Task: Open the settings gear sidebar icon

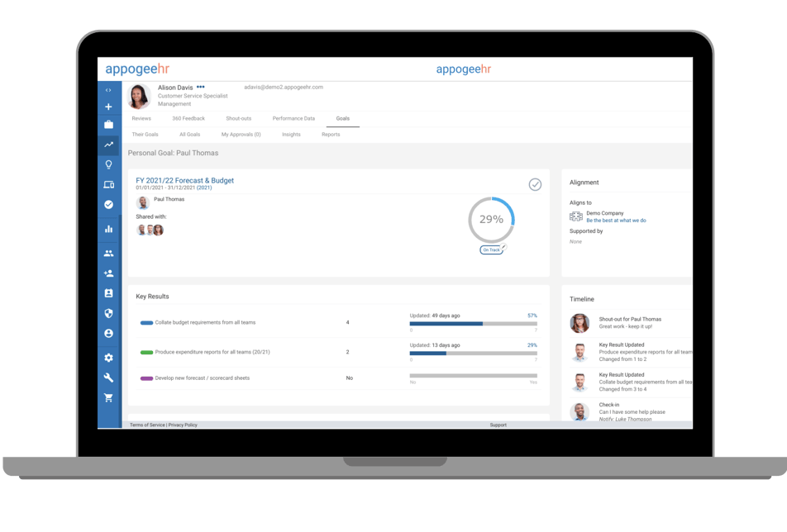Action: pos(108,358)
